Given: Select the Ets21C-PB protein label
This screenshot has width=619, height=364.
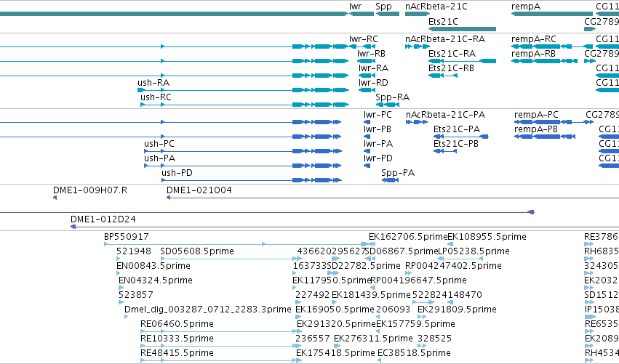Looking at the screenshot, I should click(456, 144).
